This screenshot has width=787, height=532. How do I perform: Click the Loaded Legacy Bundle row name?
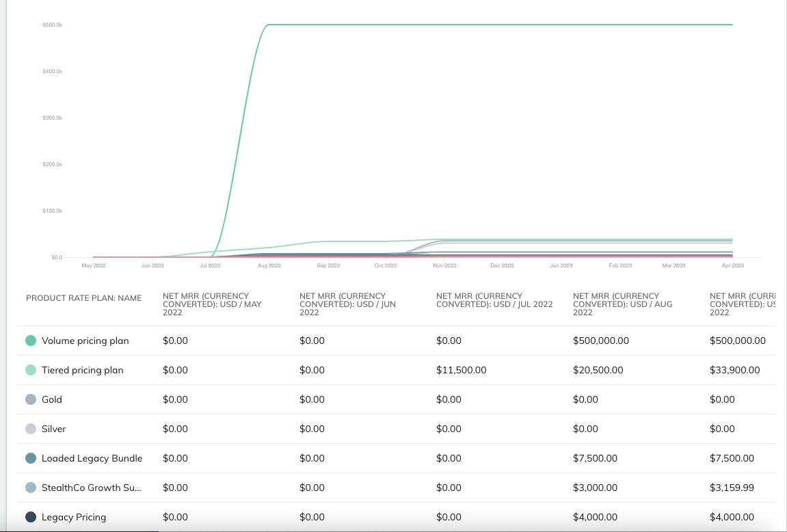(x=92, y=458)
